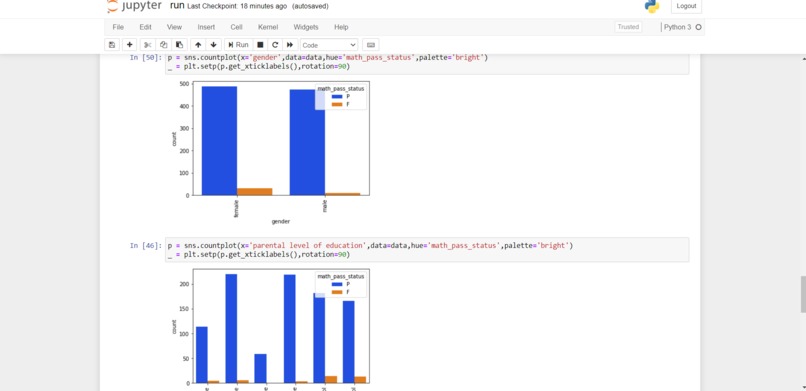The height and width of the screenshot is (391, 806).
Task: Cut selected cells with the scissors icon
Action: (x=148, y=45)
